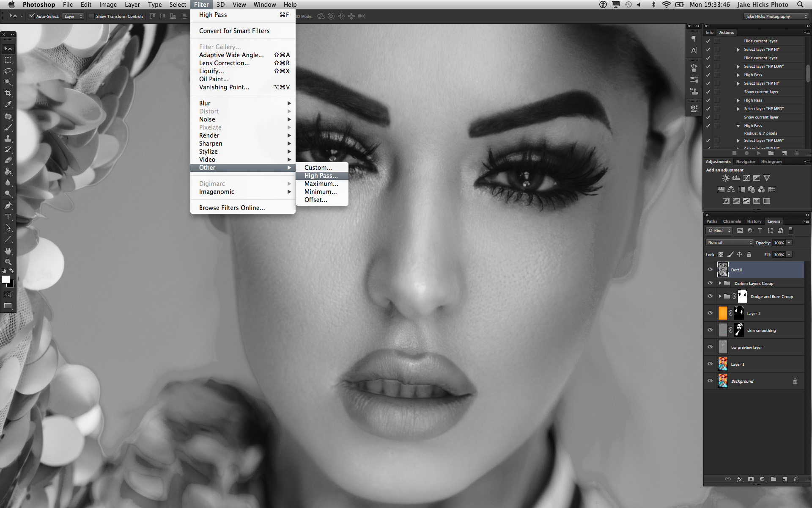Image resolution: width=812 pixels, height=508 pixels.
Task: Add a Brightness/Contrast adjustment
Action: (726, 178)
